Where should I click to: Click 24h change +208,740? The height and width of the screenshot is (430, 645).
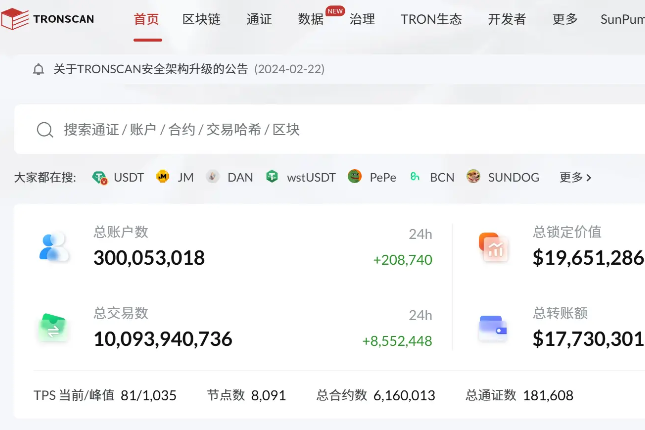click(x=403, y=260)
